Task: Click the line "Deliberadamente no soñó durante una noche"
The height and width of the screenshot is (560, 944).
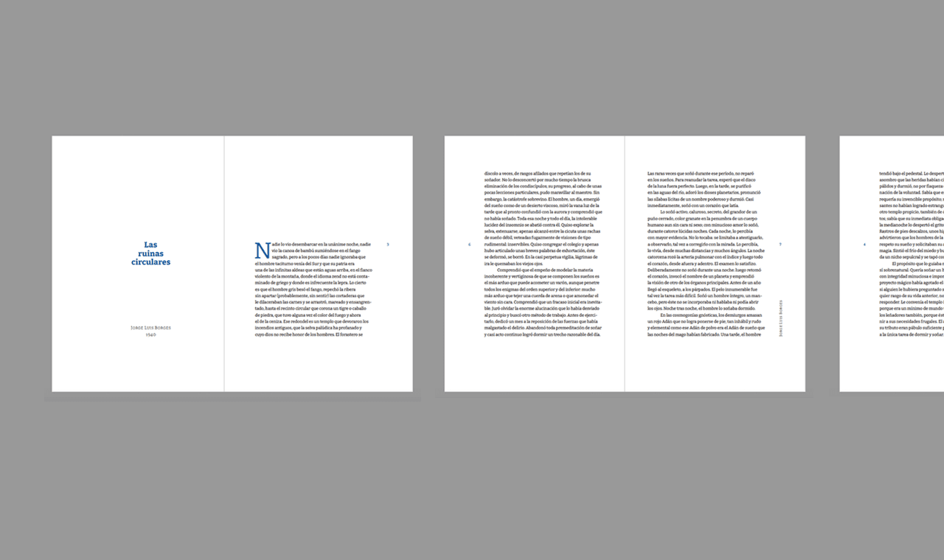Action: [x=706, y=270]
